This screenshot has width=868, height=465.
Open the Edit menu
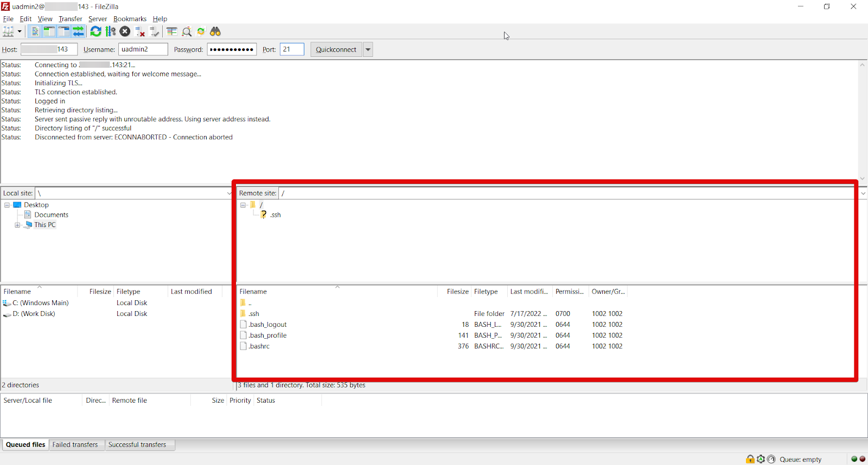point(25,19)
